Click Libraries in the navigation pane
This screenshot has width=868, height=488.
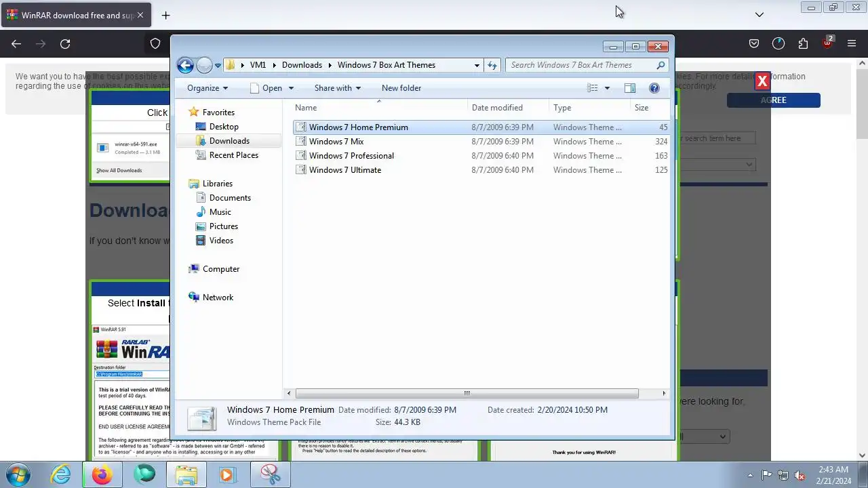pos(218,184)
